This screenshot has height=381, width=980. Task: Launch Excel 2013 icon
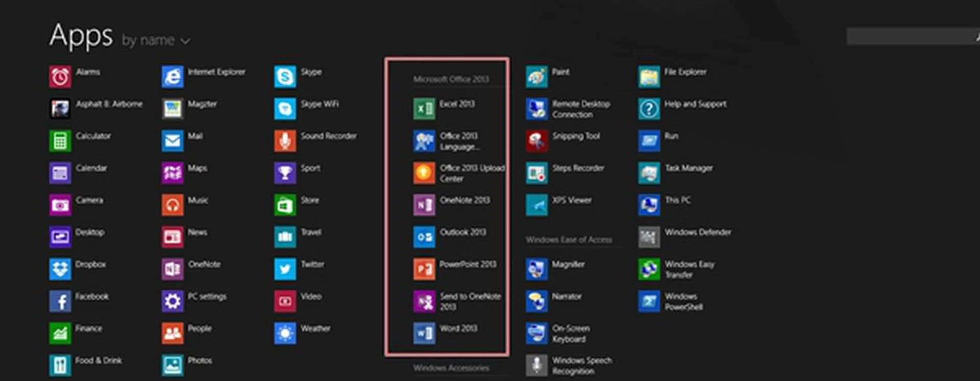pos(424,109)
